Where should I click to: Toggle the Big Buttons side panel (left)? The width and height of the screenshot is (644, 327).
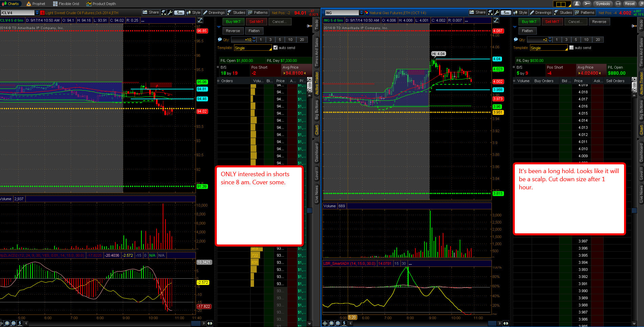[317, 110]
